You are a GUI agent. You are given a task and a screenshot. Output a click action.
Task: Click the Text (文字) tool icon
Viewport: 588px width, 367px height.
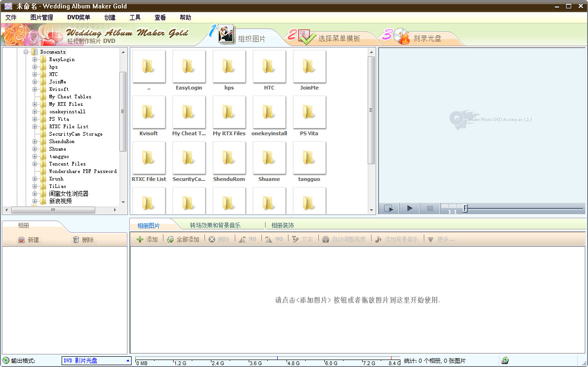tap(295, 239)
